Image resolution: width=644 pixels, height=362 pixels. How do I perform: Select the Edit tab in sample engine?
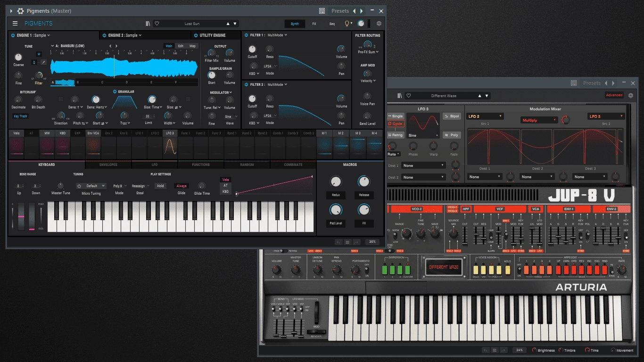tap(181, 46)
